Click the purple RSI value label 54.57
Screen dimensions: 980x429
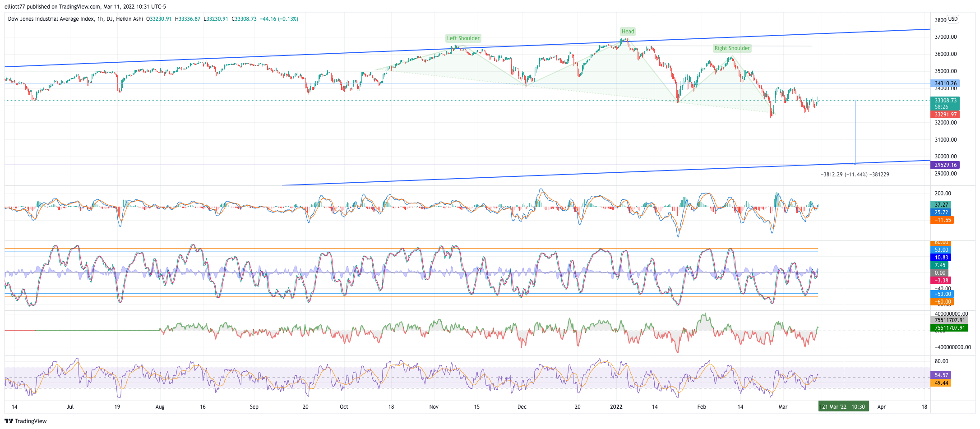941,375
